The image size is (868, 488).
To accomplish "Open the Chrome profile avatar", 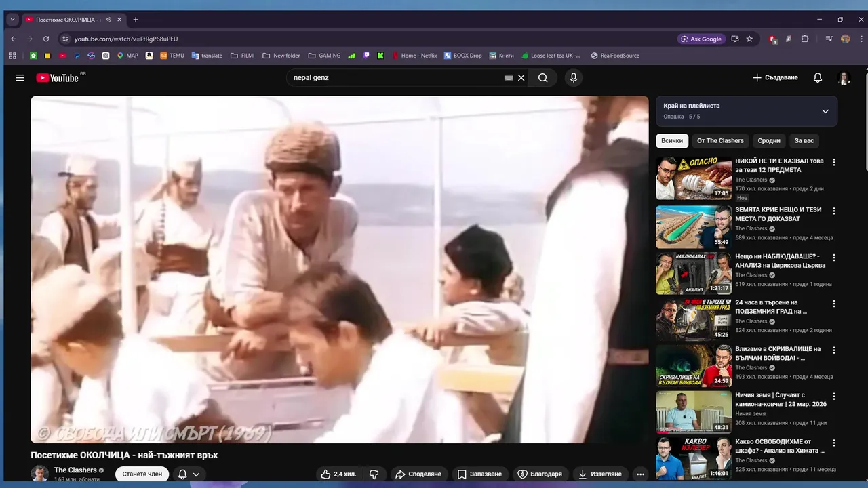I will (x=845, y=39).
